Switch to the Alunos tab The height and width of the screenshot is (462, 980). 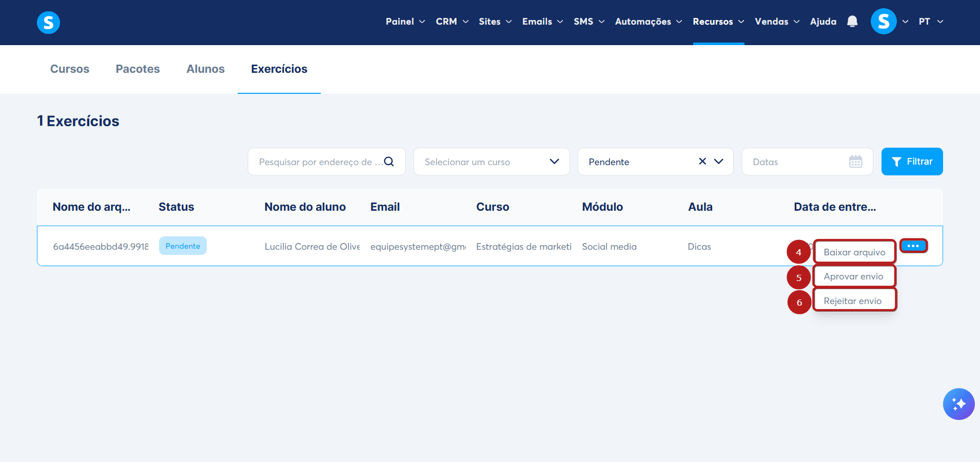click(x=205, y=69)
